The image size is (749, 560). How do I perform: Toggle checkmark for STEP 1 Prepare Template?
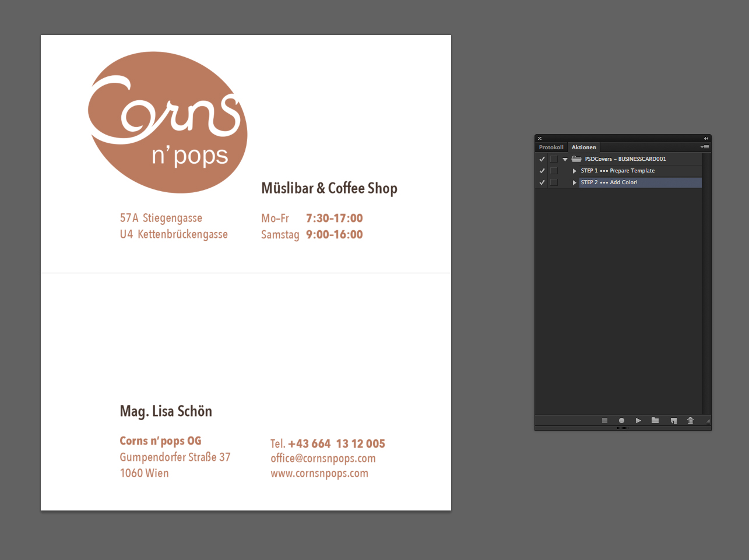click(542, 171)
